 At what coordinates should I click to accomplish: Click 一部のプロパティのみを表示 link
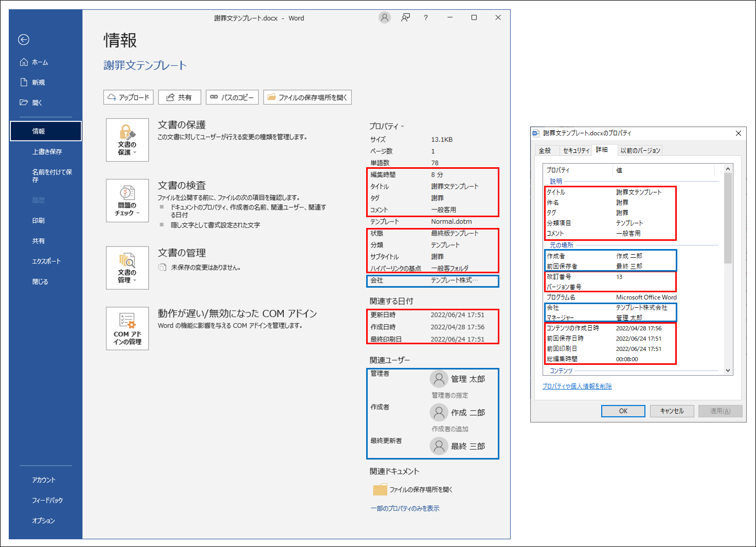[405, 508]
